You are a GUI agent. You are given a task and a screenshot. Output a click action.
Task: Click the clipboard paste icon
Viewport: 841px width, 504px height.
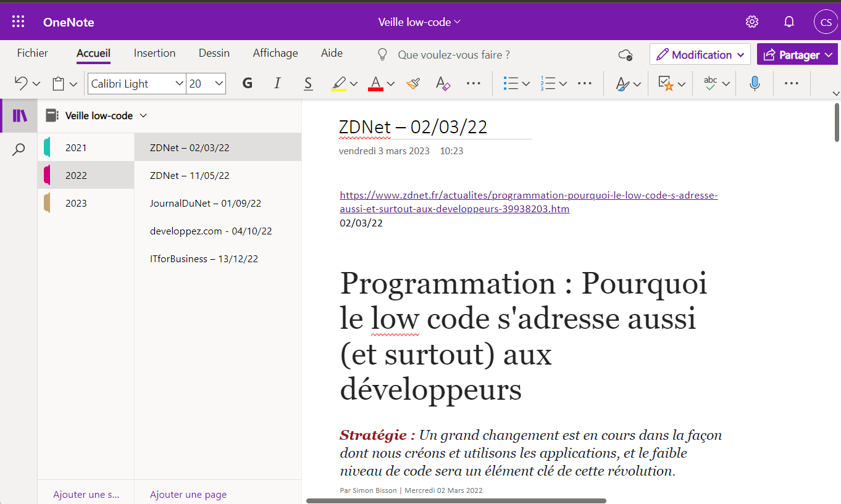(x=59, y=83)
